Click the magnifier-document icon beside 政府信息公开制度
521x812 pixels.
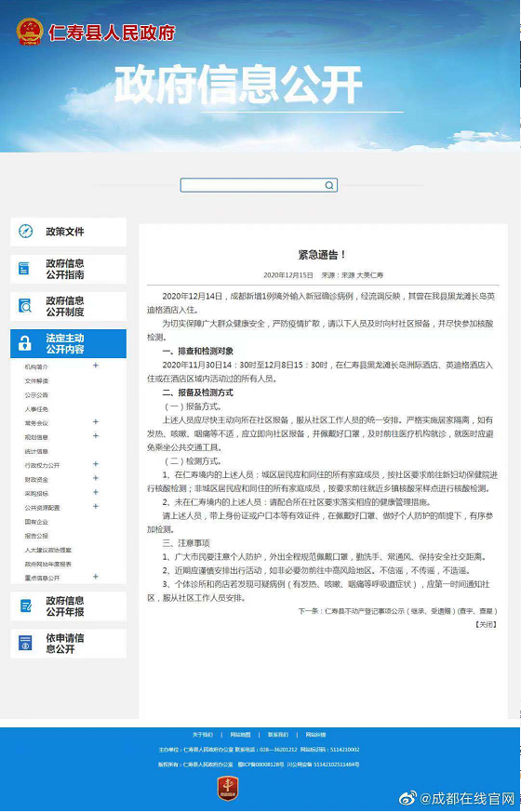[x=25, y=305]
